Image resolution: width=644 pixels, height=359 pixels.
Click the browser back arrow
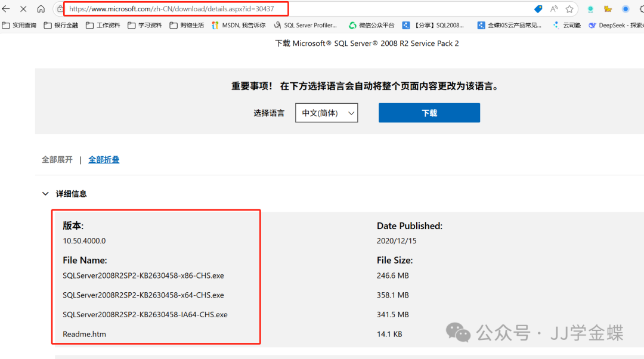[6, 9]
